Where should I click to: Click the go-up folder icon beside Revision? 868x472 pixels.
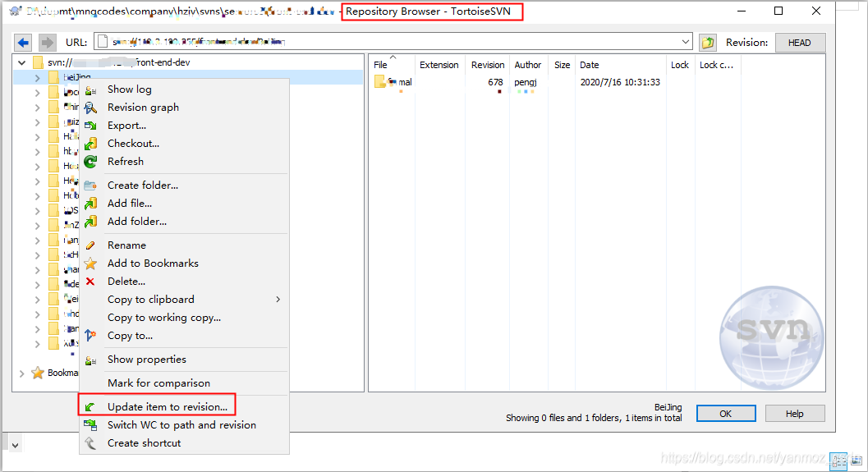pyautogui.click(x=708, y=43)
